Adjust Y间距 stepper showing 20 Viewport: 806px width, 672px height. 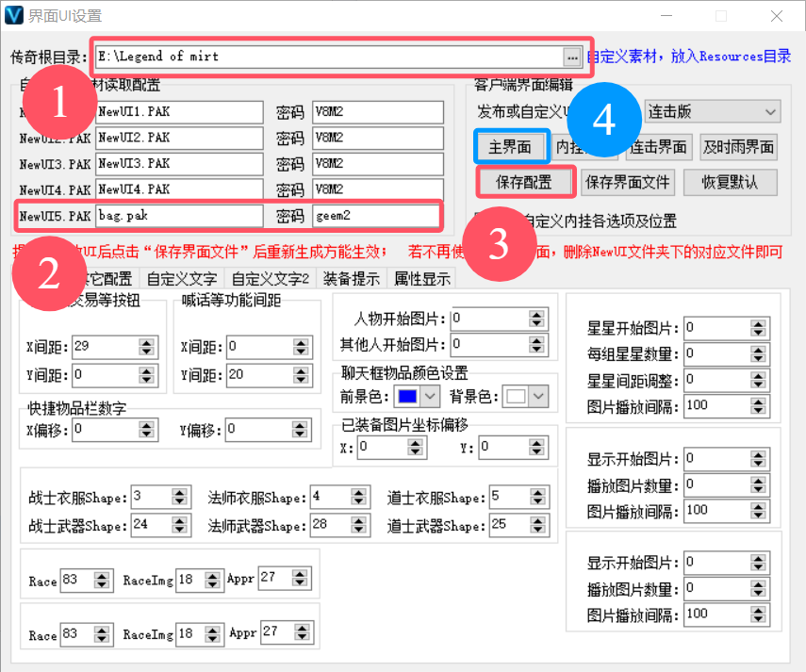point(301,375)
